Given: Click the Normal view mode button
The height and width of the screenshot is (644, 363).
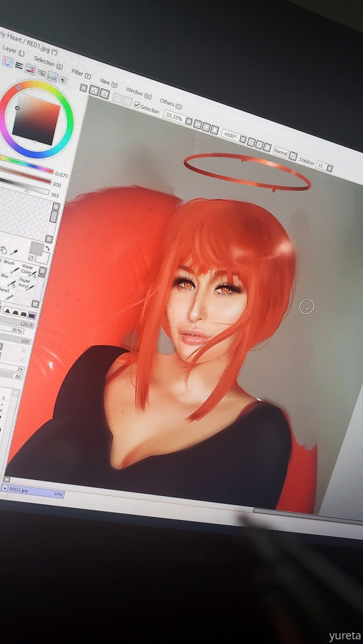Looking at the screenshot, I should pos(280,151).
